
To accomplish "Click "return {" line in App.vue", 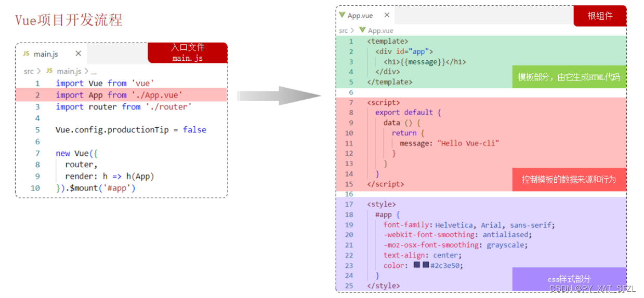I will [408, 133].
